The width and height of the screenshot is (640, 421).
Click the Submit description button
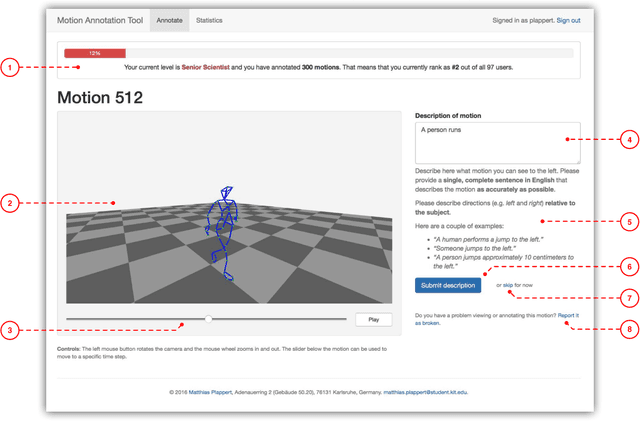tap(448, 285)
